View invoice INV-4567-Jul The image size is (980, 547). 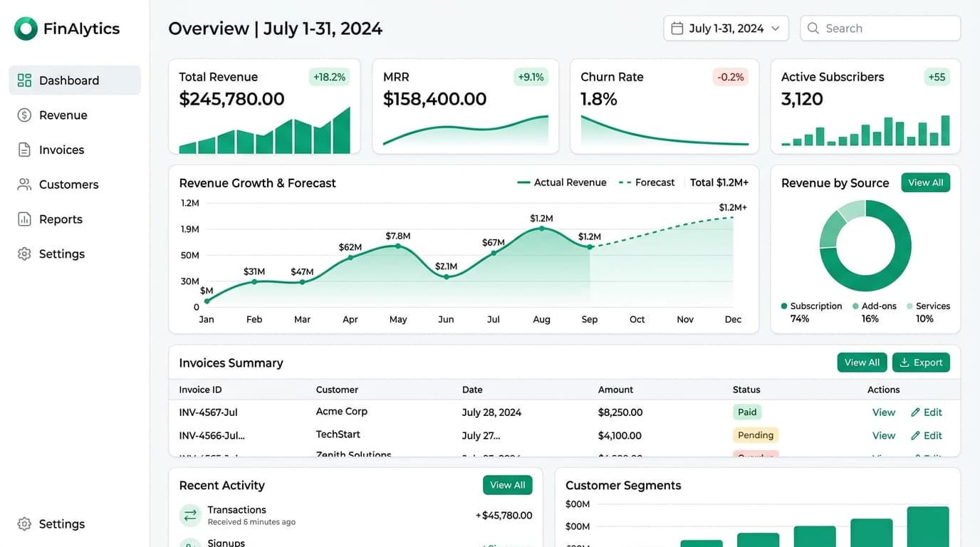pyautogui.click(x=883, y=412)
